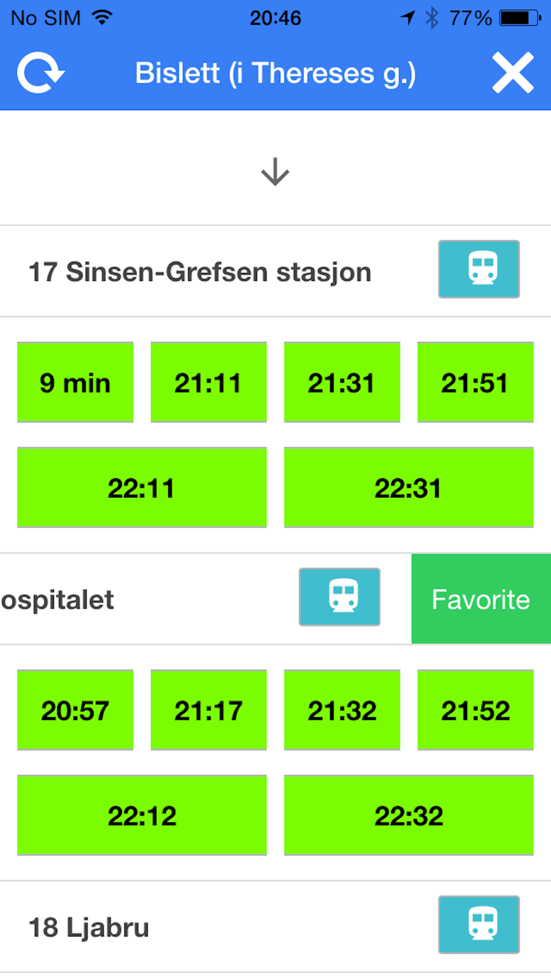Viewport: 551px width, 980px height.
Task: Select the 9 min departure
Action: pyautogui.click(x=75, y=382)
